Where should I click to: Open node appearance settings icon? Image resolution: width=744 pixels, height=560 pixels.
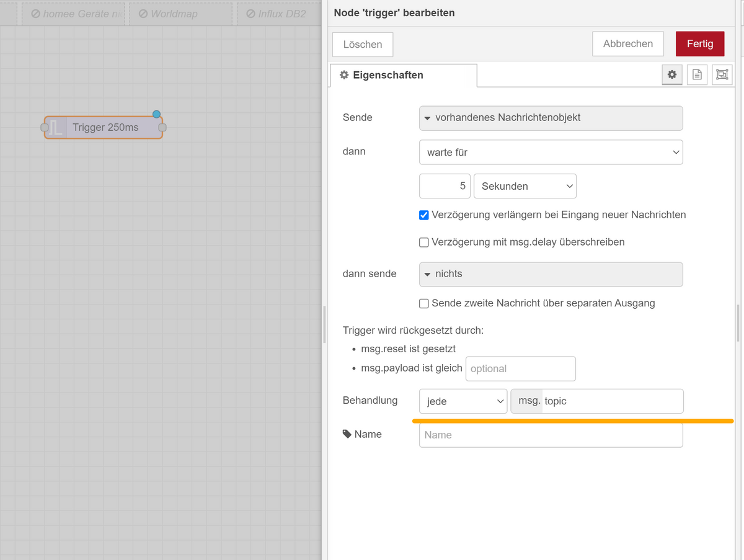[x=722, y=74]
